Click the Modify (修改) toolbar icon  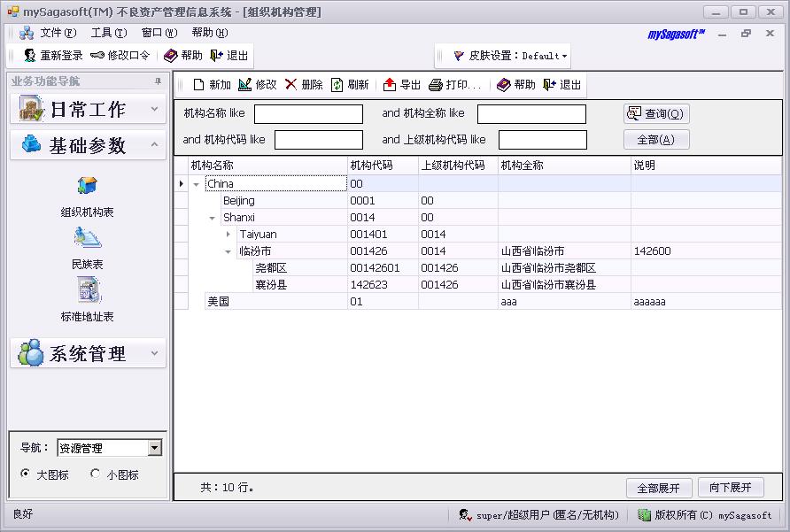click(x=244, y=85)
